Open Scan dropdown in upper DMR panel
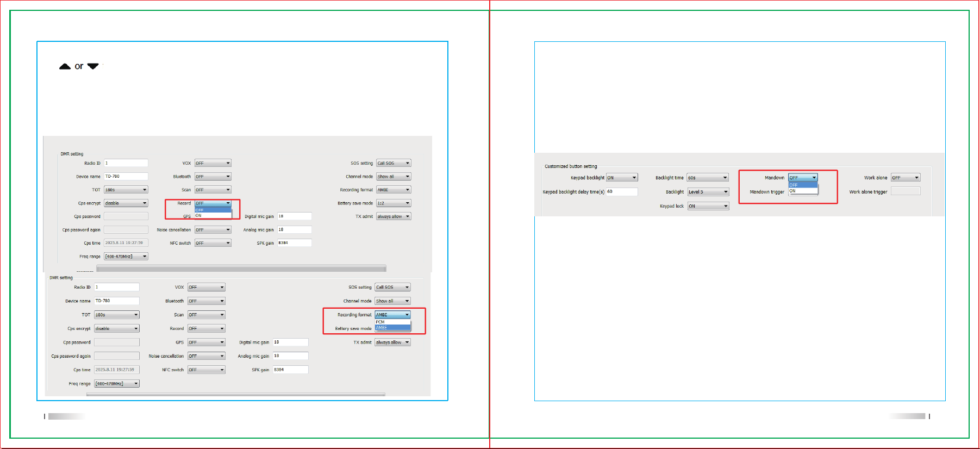980x449 pixels. pos(213,190)
